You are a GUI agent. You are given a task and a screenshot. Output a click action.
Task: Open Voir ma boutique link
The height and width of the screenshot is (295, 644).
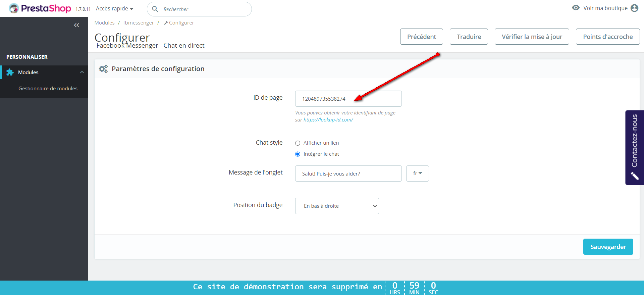605,8
